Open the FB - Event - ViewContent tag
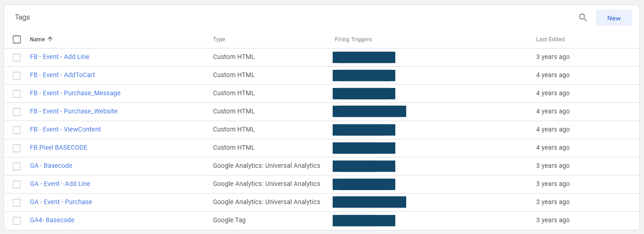 [x=65, y=129]
